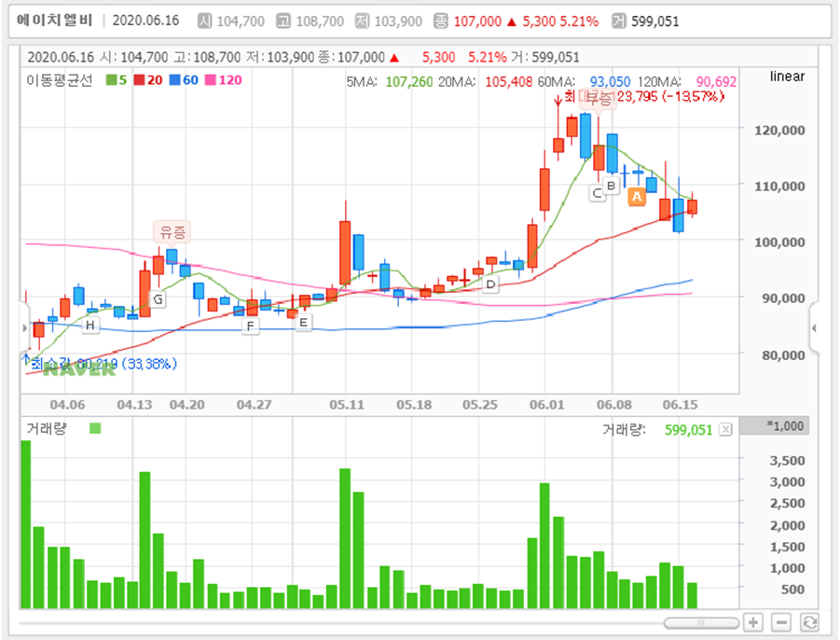This screenshot has width=840, height=640.
Task: Click the linear scale label
Action: click(x=787, y=77)
